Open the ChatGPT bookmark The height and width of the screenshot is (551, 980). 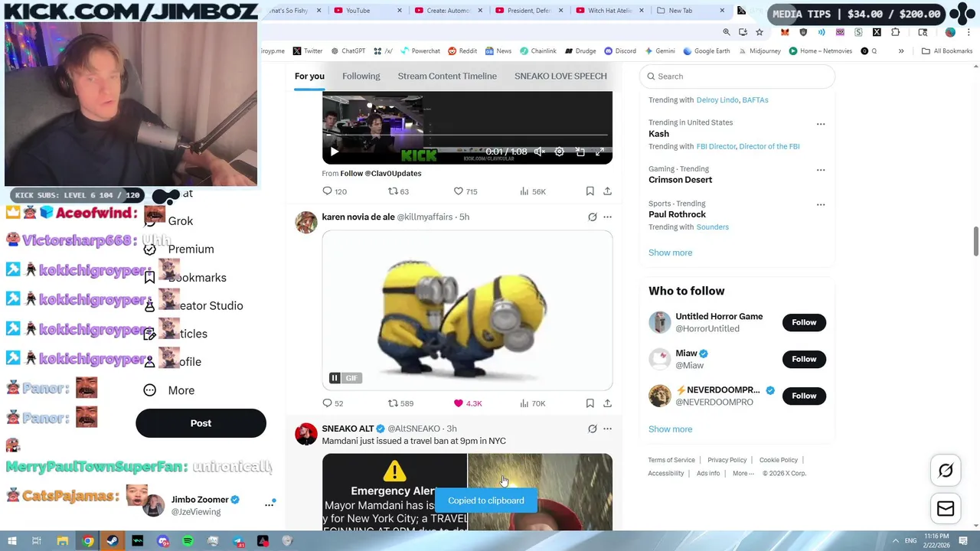[348, 51]
